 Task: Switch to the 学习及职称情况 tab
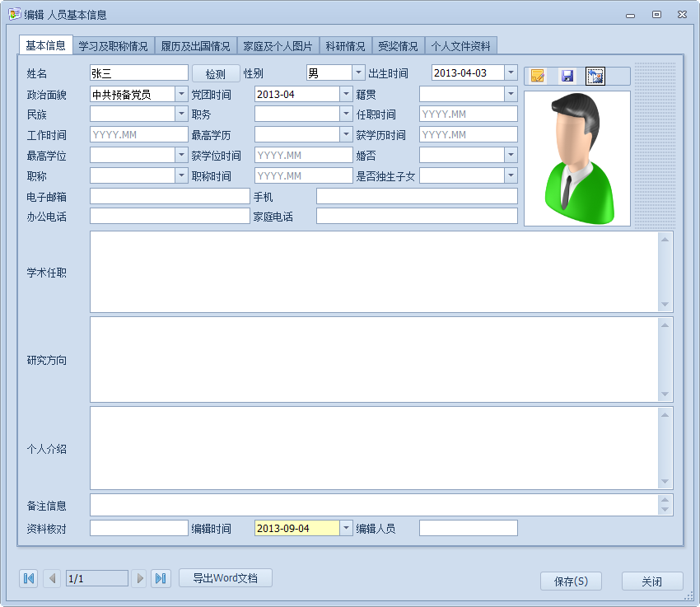tap(113, 46)
